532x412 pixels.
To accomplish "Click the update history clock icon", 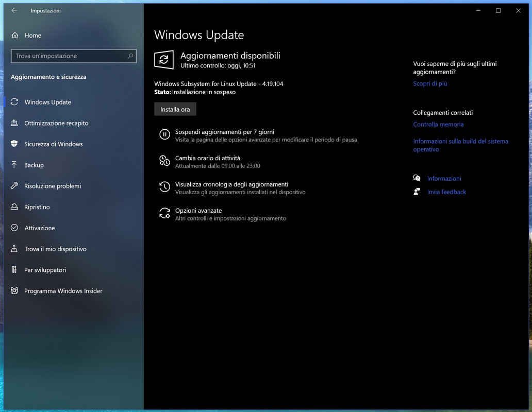I will 164,186.
